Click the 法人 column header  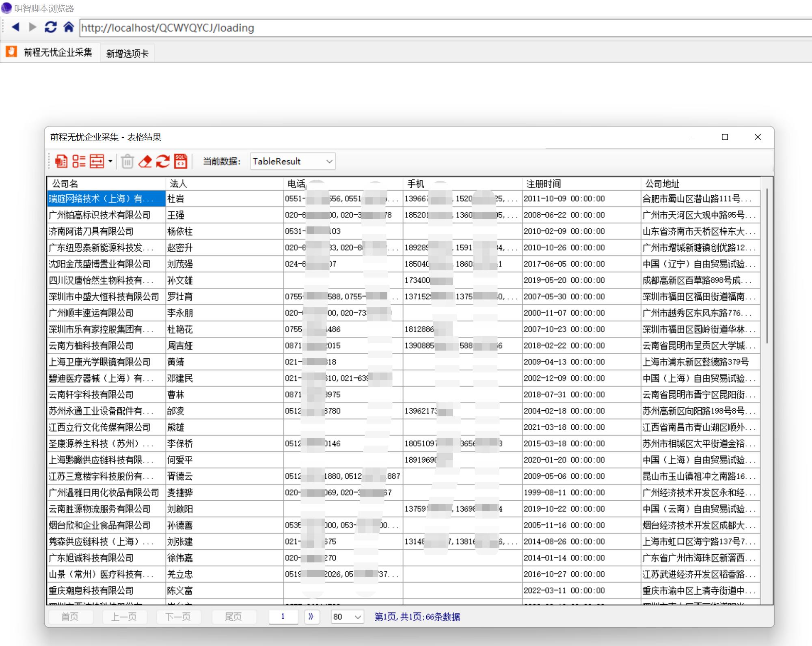(x=225, y=184)
